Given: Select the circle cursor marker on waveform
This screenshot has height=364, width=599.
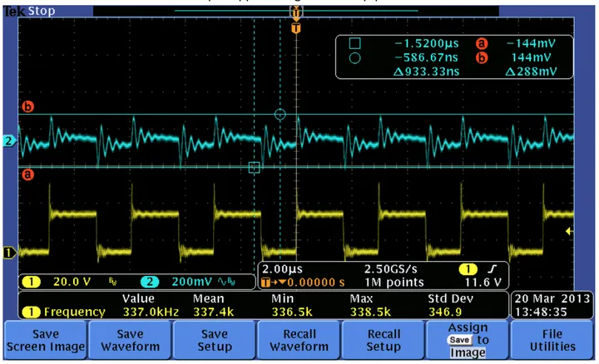Looking at the screenshot, I should [x=280, y=114].
